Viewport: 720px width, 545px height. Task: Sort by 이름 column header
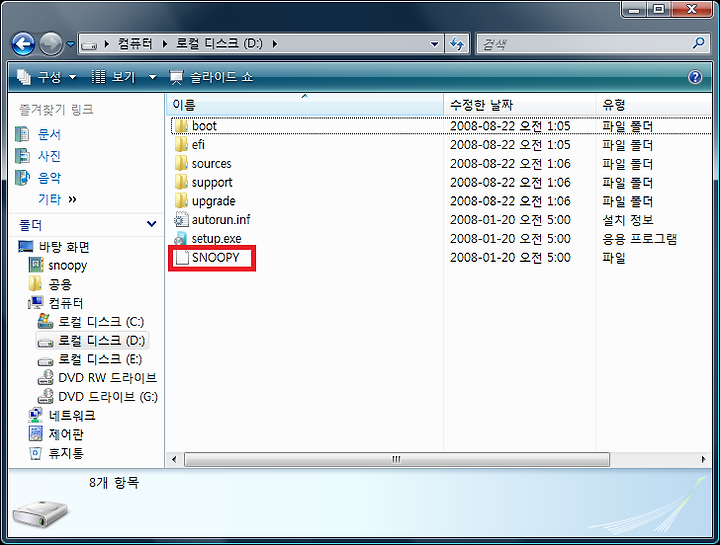[x=304, y=105]
